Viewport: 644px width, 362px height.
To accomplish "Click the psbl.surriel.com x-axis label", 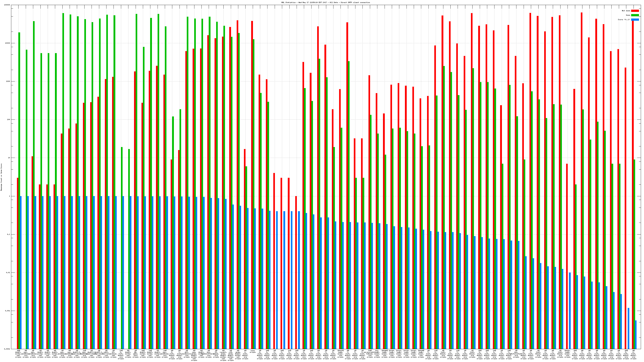I will point(106,354).
